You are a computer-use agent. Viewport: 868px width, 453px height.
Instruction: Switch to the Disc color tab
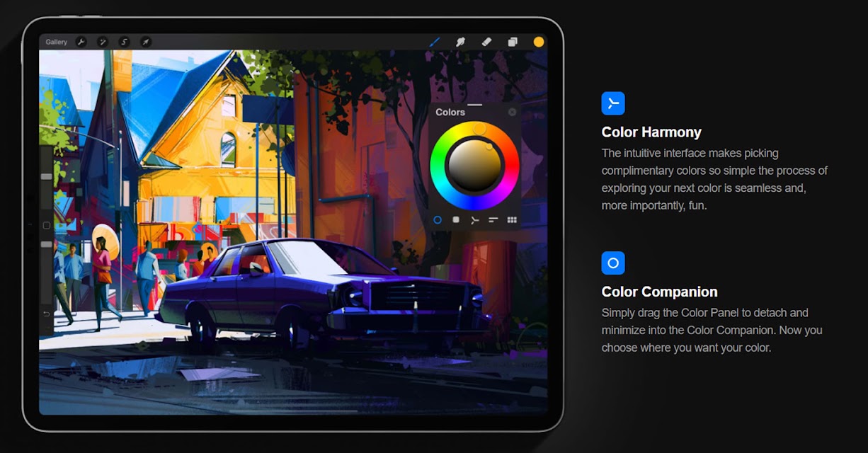(438, 220)
